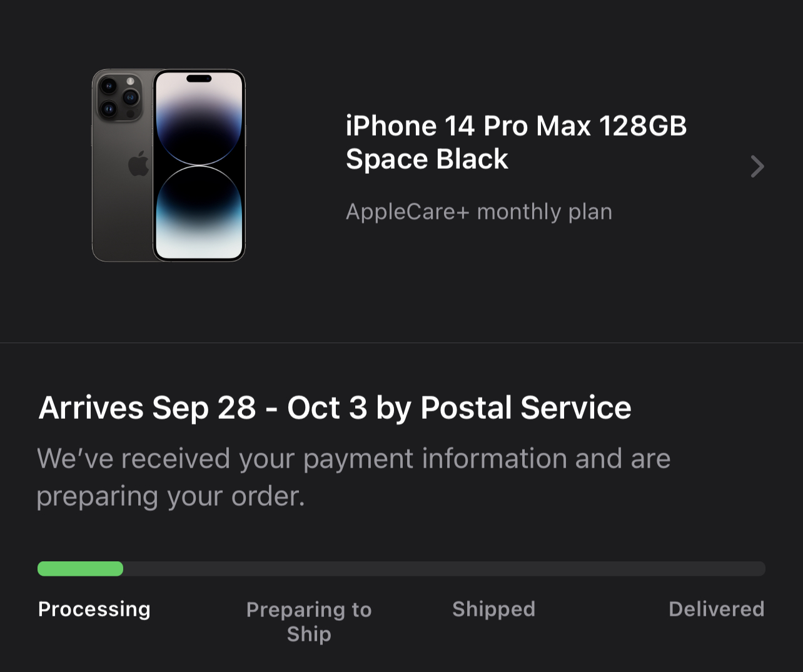Tap the Space Black color text

coord(427,159)
